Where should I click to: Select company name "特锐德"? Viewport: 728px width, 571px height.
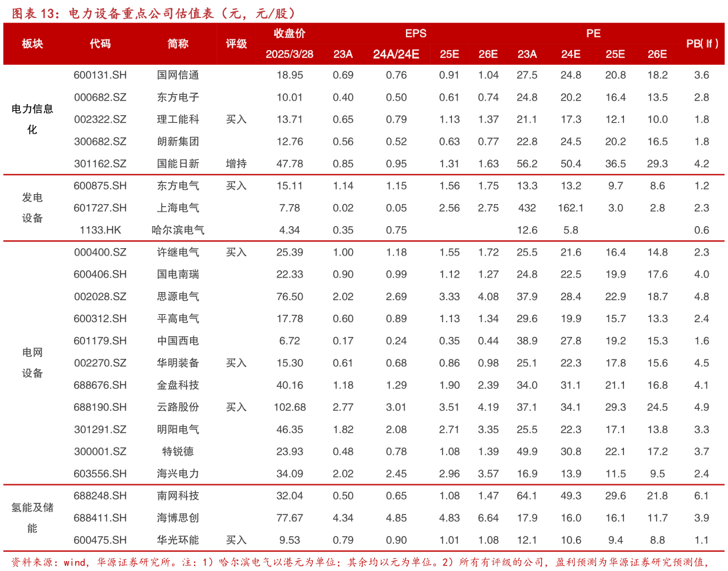pyautogui.click(x=178, y=452)
